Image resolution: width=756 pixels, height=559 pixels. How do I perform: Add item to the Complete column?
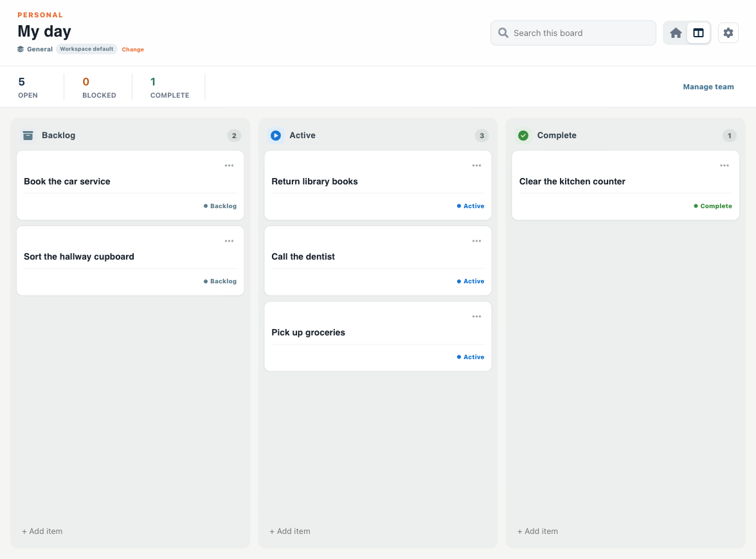point(537,531)
